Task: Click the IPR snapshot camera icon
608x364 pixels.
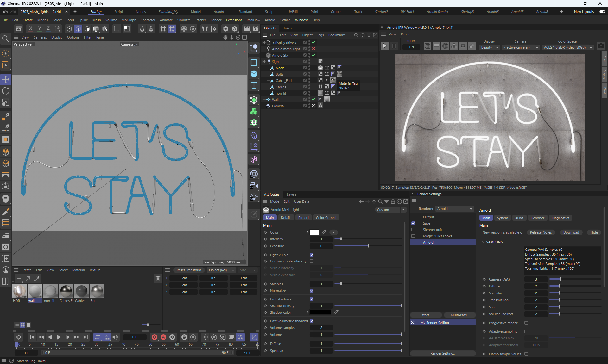Action: tap(601, 46)
